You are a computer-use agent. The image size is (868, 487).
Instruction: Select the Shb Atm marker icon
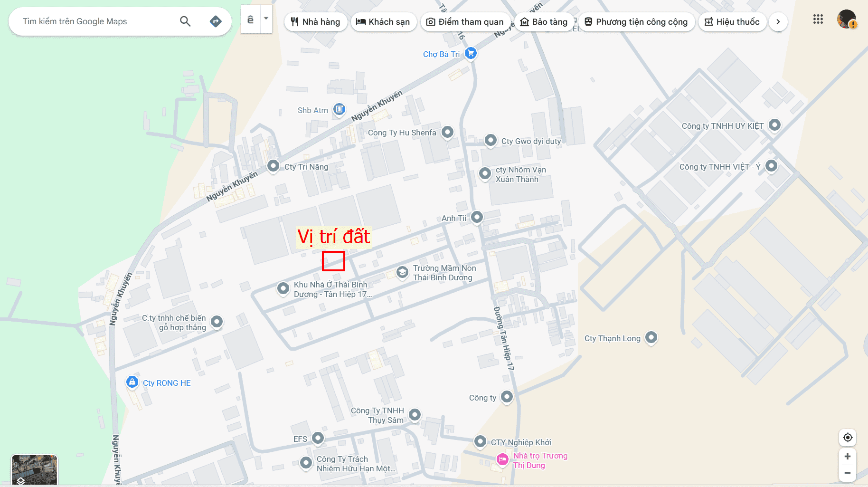click(339, 110)
